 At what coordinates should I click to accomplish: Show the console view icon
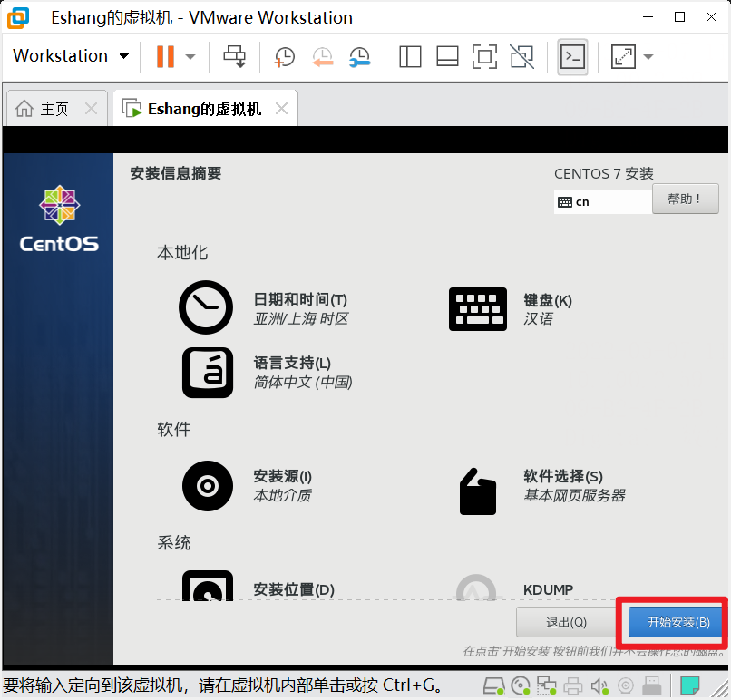tap(572, 57)
